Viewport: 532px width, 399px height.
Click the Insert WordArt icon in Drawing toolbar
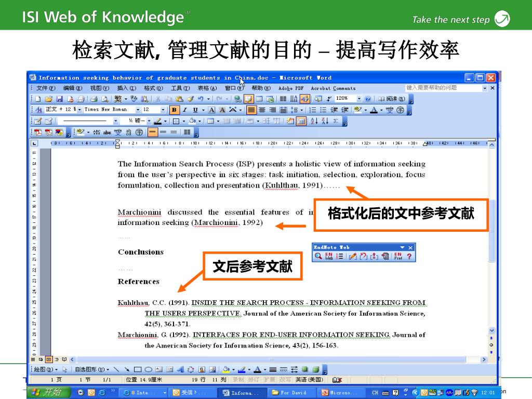pos(180,369)
